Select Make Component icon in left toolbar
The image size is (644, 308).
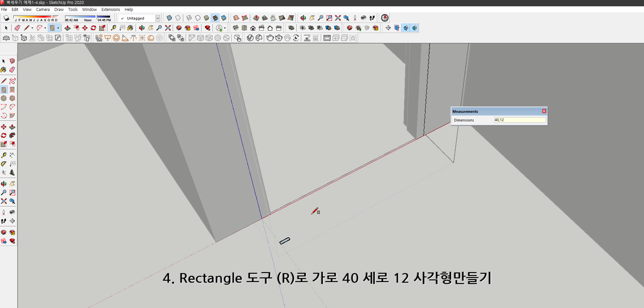(12, 61)
